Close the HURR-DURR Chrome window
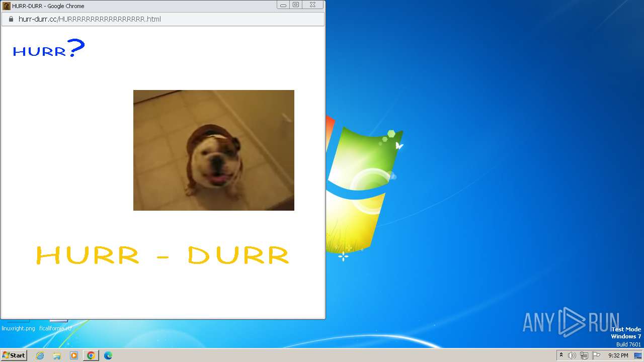The height and width of the screenshot is (362, 644). click(312, 5)
